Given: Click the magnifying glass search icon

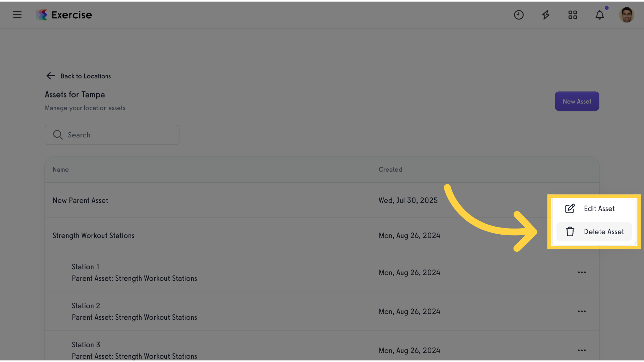Looking at the screenshot, I should [58, 135].
